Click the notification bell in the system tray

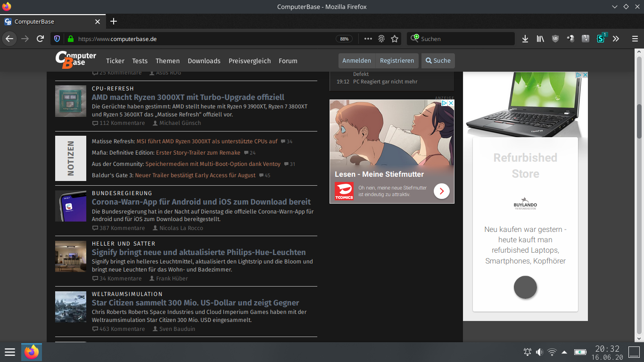click(x=527, y=352)
